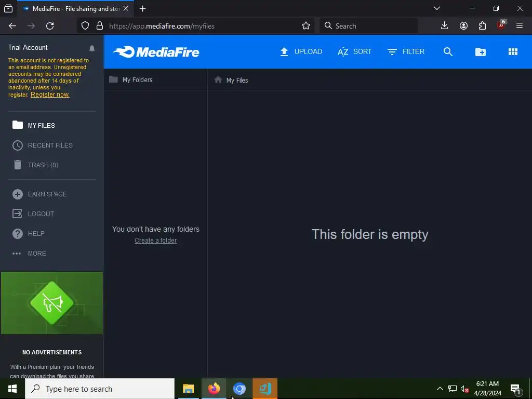Open the Upload button in header
This screenshot has width=532, height=399.
[301, 51]
